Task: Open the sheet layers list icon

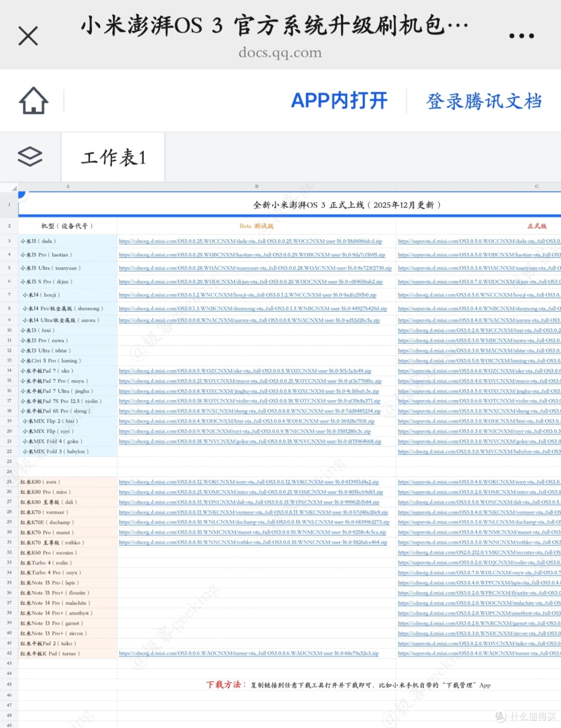Action: [x=30, y=156]
